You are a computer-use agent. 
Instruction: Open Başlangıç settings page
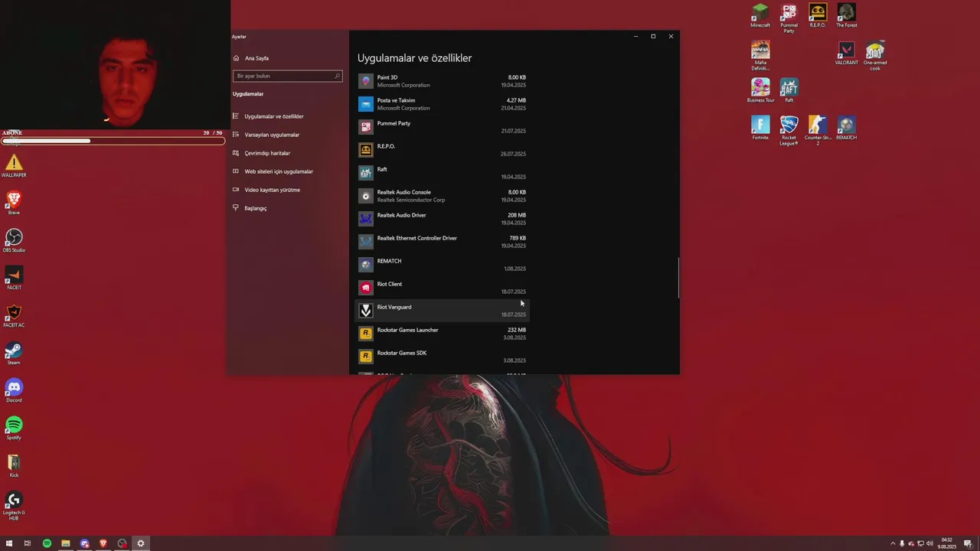click(288, 208)
